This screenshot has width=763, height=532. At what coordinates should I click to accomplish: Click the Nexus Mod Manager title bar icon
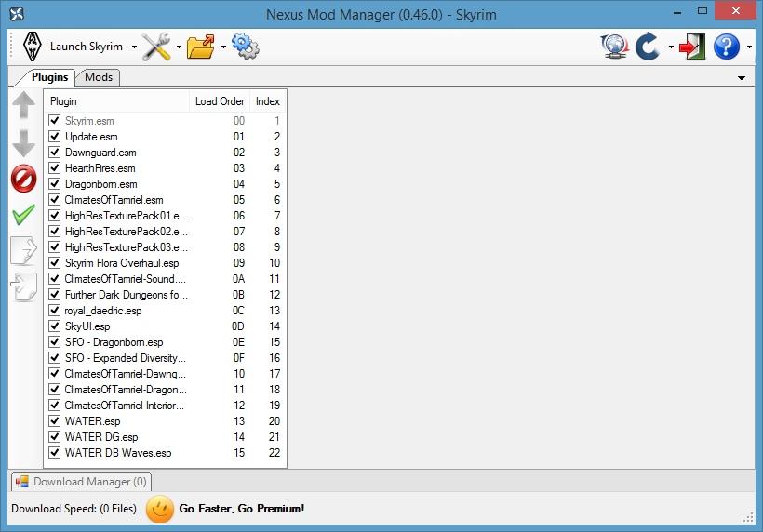tap(17, 14)
